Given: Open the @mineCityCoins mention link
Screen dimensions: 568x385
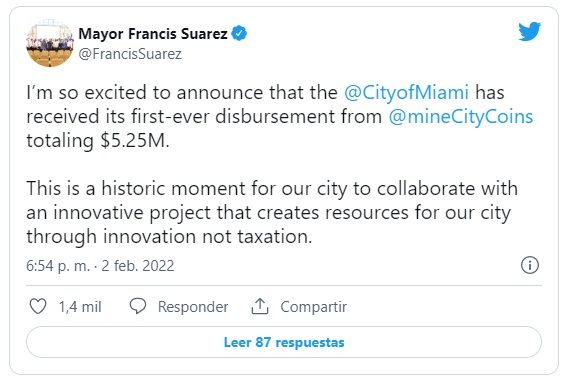Looking at the screenshot, I should point(461,117).
